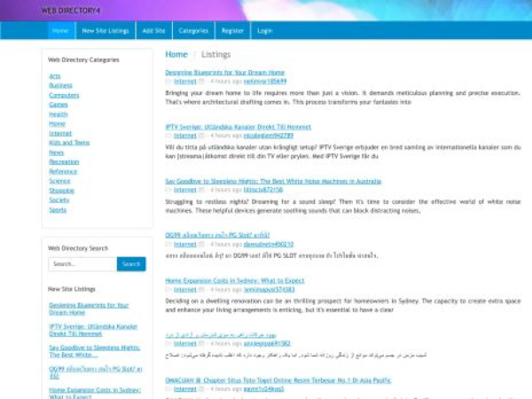Click the Internet tag under the IPTV Sverige listing
Image resolution: width=532 pixels, height=399 pixels.
(185, 136)
